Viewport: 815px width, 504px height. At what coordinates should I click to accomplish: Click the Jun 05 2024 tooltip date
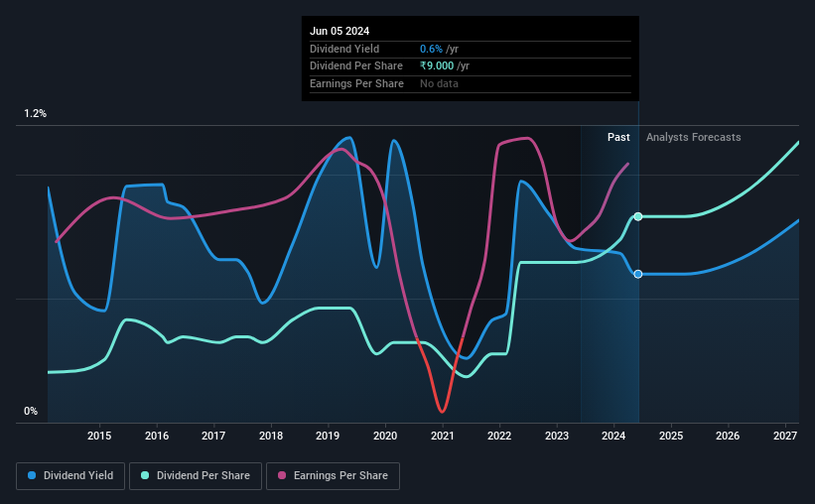click(x=340, y=31)
